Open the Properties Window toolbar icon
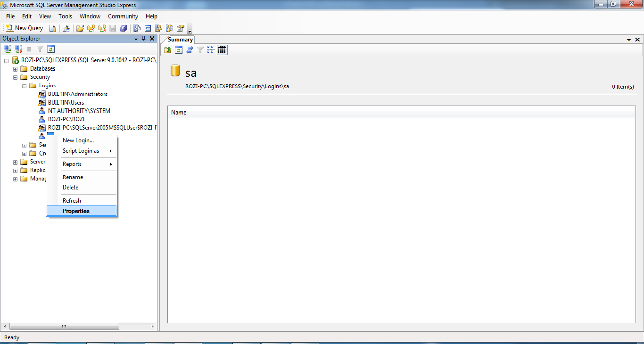This screenshot has height=344, width=644. tap(180, 28)
